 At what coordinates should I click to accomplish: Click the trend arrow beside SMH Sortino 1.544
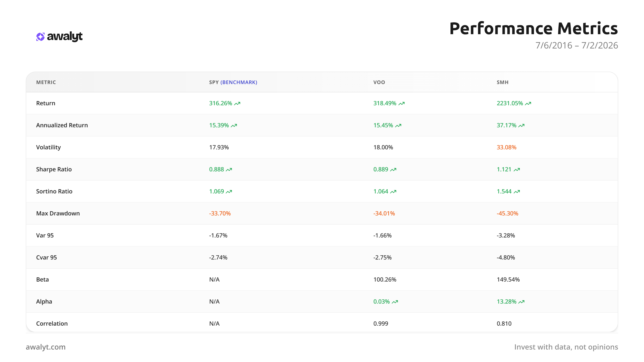517,192
